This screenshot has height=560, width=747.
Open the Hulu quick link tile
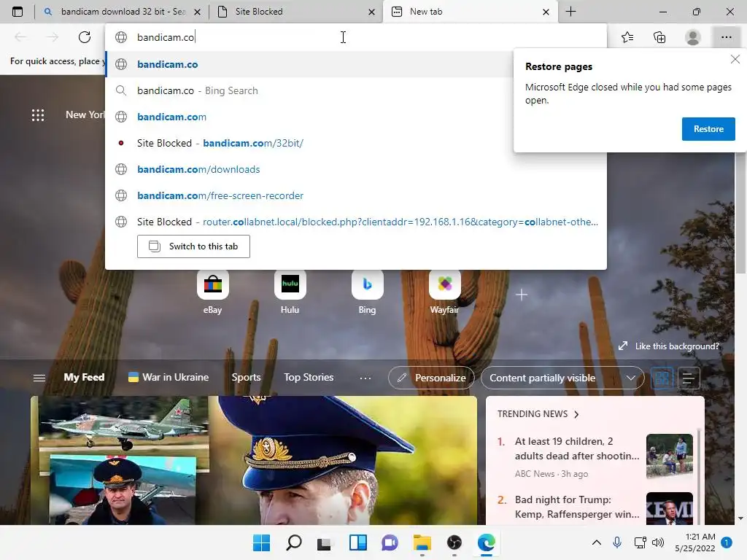[x=290, y=292]
